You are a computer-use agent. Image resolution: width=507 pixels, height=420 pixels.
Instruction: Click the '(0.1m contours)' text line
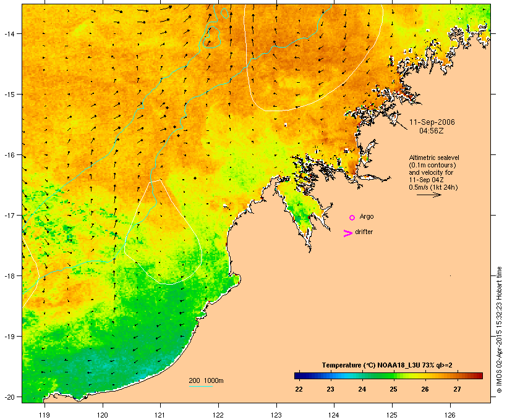432,165
